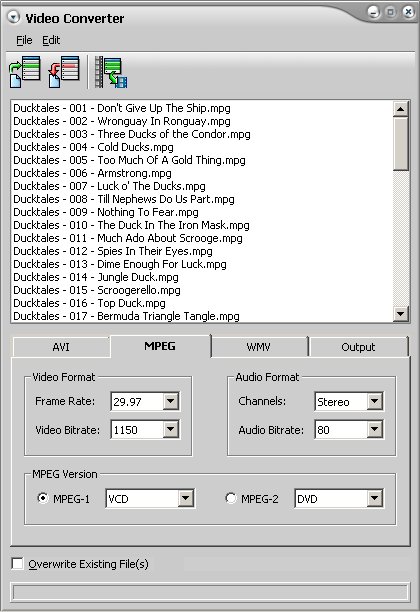Select Ducktales 014 Jungle Duck file
420x612 pixels.
pos(96,277)
